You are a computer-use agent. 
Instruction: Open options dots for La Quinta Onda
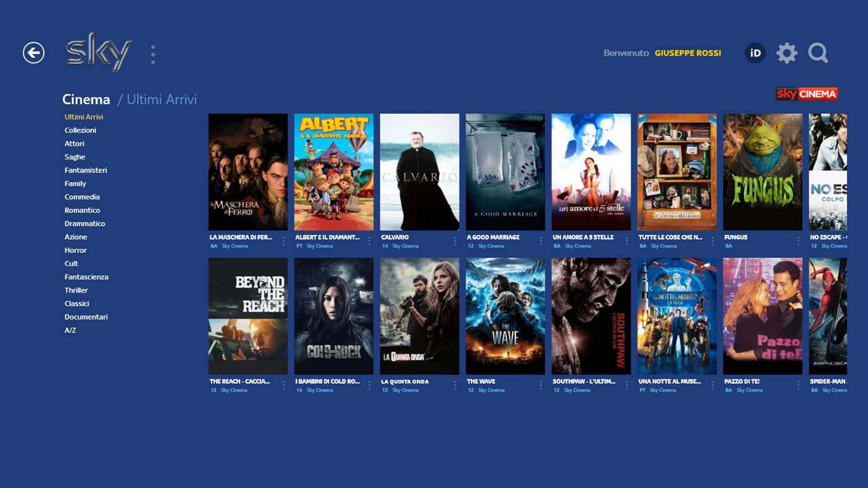point(455,385)
